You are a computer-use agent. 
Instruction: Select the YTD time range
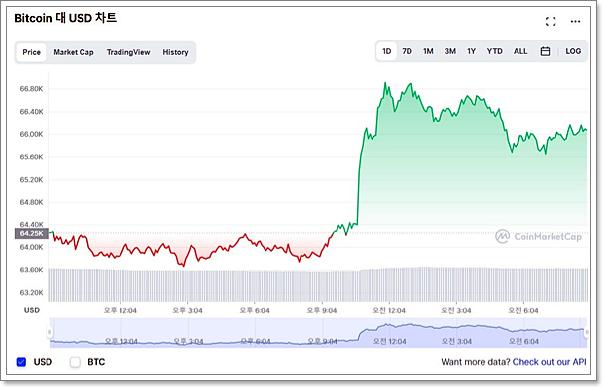(x=495, y=51)
